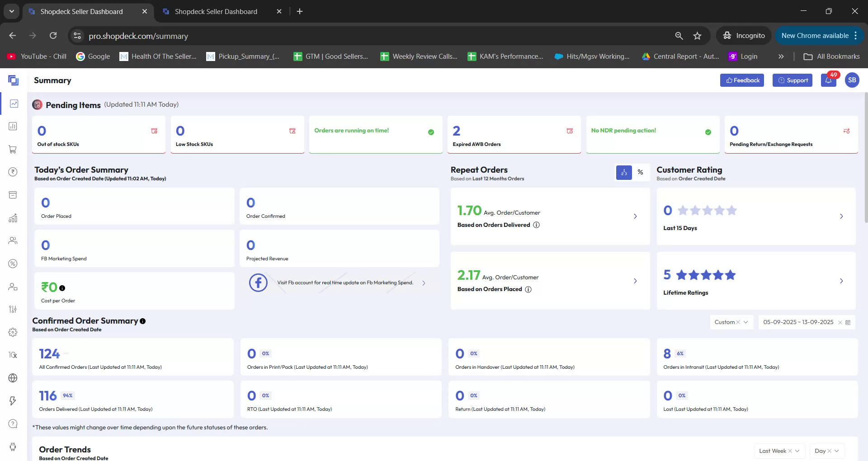Open the notification bell showing 49 alerts
Viewport: 868px width, 461px height.
tap(828, 80)
